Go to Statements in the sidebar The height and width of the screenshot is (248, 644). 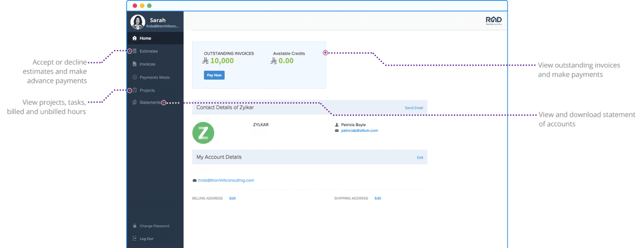150,103
